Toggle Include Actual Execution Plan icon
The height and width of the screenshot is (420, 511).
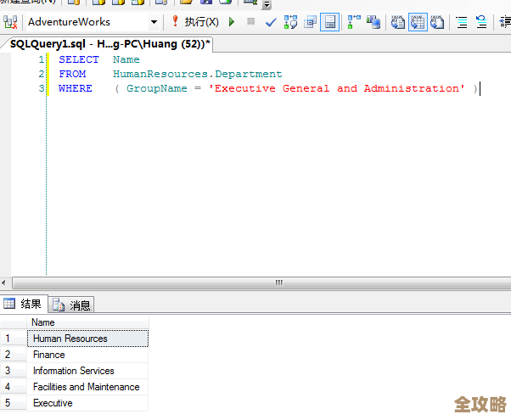[x=354, y=22]
